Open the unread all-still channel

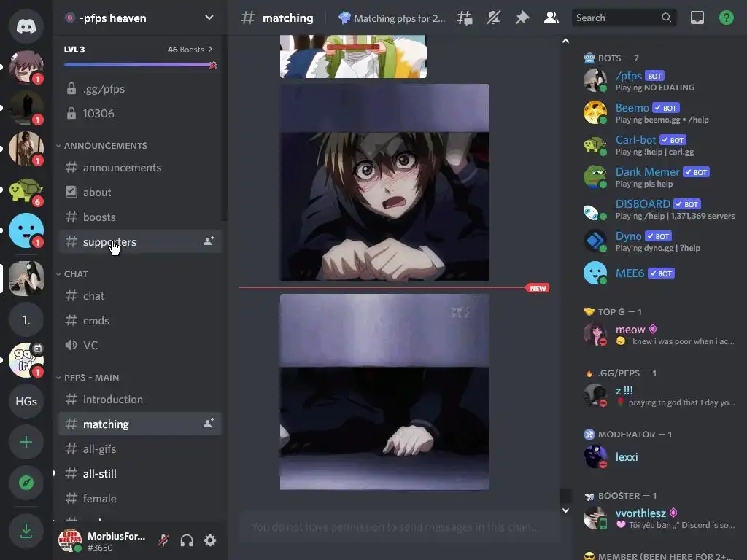(x=140, y=474)
